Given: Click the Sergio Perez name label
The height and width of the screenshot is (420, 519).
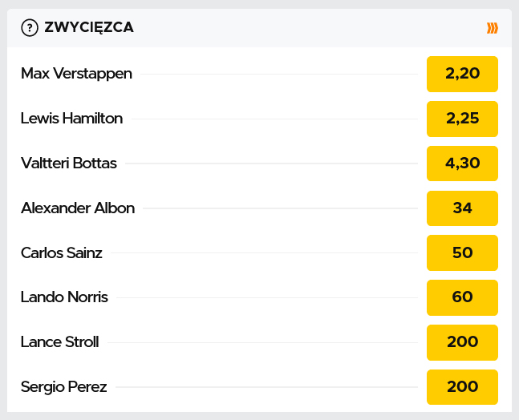Looking at the screenshot, I should (x=63, y=387).
